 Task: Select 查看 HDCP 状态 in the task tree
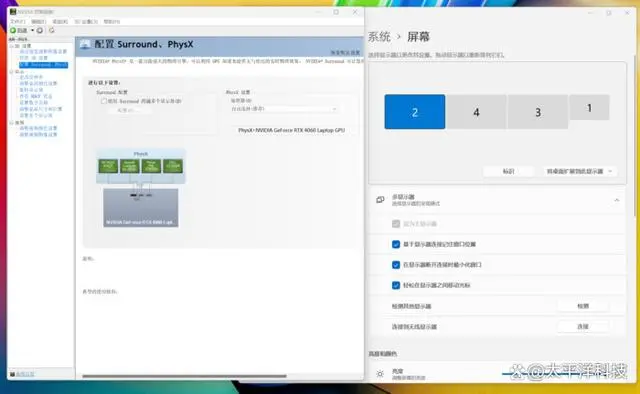coord(36,96)
